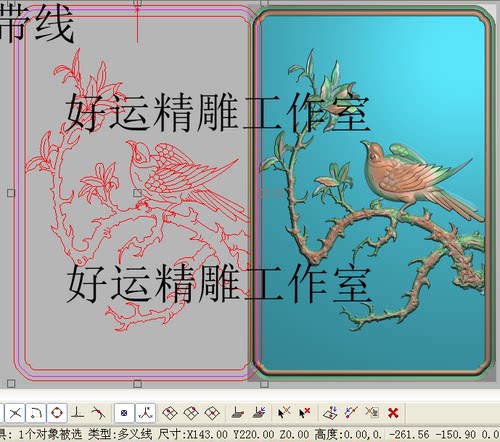This screenshot has width=500, height=442.
Task: Click the blue arrow to line snap icon
Action: (x=351, y=413)
